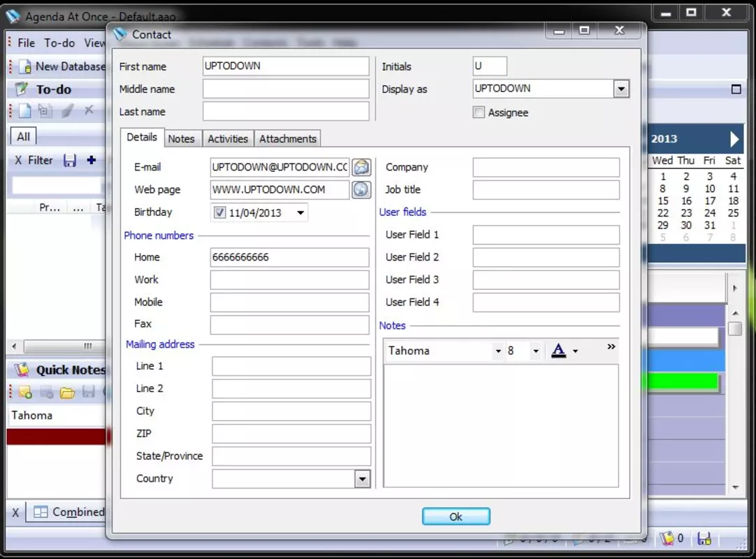Clear the filter with X next to Filter
Screen dimensions: 756x559
click(18, 161)
